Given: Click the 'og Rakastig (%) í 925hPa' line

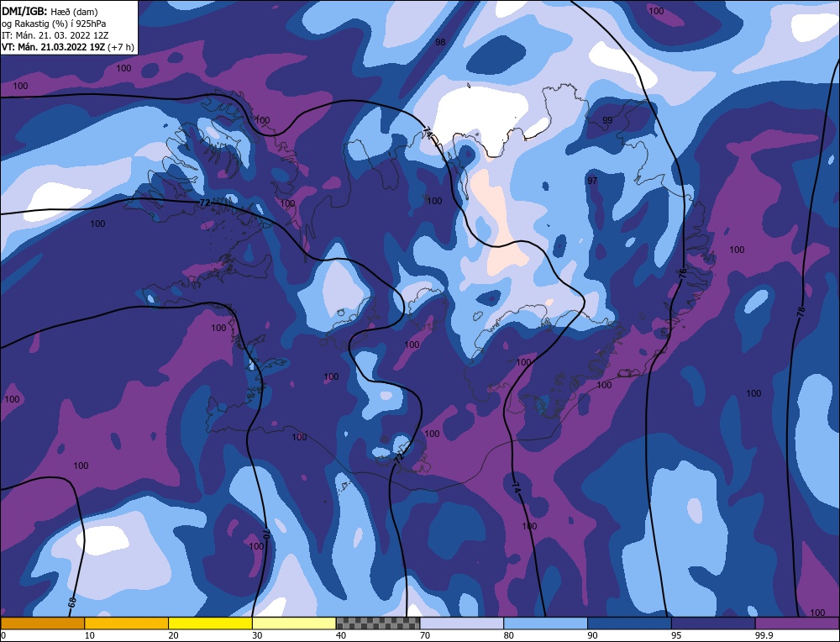Looking at the screenshot, I should (x=54, y=23).
